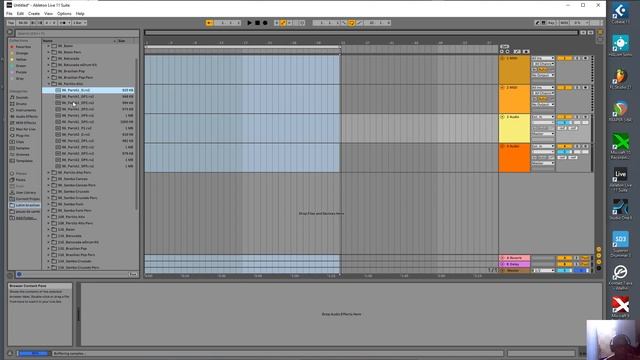The height and width of the screenshot is (360, 640).
Task: Expand the 96 Samba Cruzado folder
Action: [49, 191]
